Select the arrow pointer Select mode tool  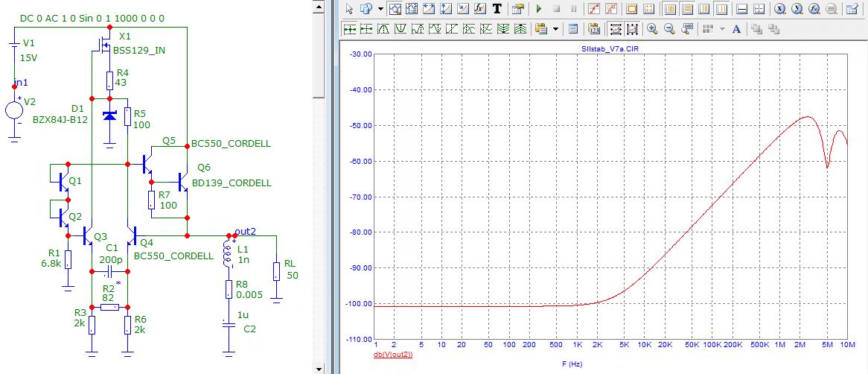coord(348,9)
